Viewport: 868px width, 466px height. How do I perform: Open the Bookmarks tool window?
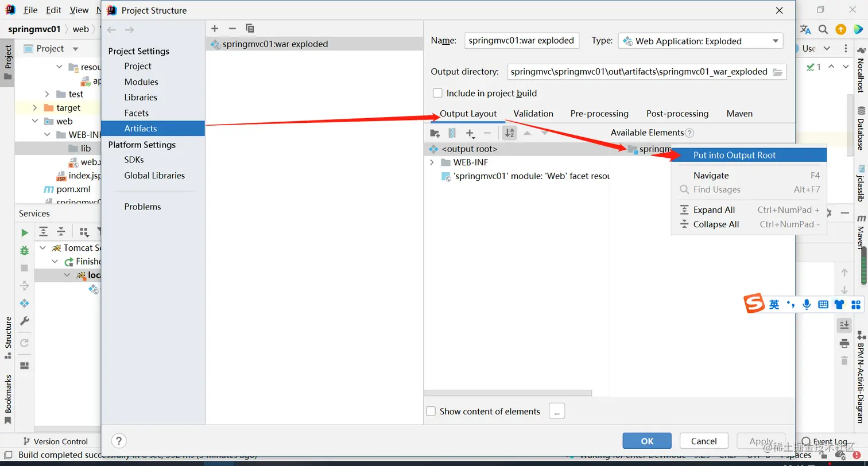pyautogui.click(x=8, y=399)
